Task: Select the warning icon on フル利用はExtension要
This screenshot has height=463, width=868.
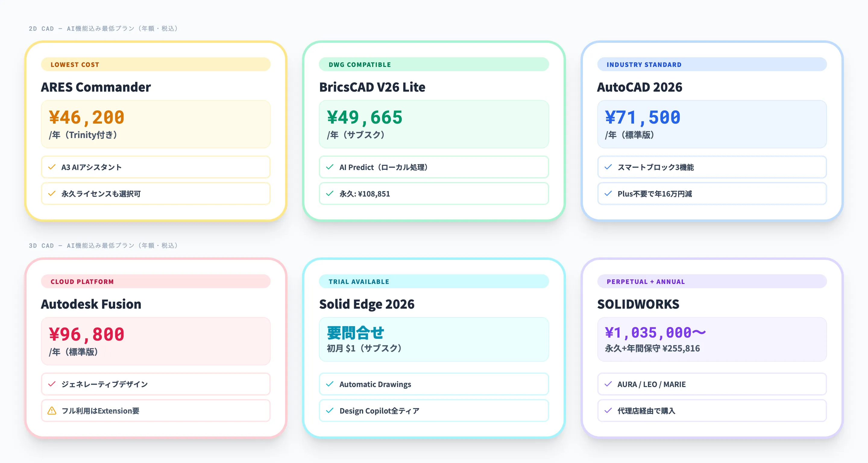Action: coord(52,411)
